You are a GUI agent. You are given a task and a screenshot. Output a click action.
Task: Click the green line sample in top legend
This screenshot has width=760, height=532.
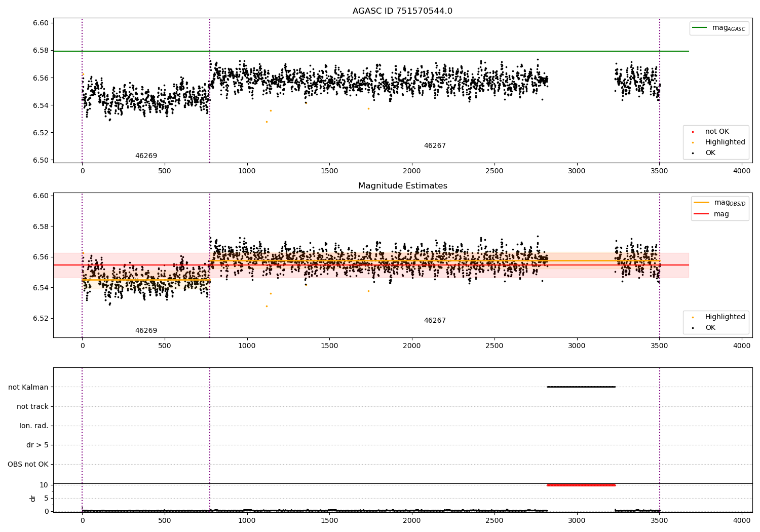pyautogui.click(x=700, y=28)
